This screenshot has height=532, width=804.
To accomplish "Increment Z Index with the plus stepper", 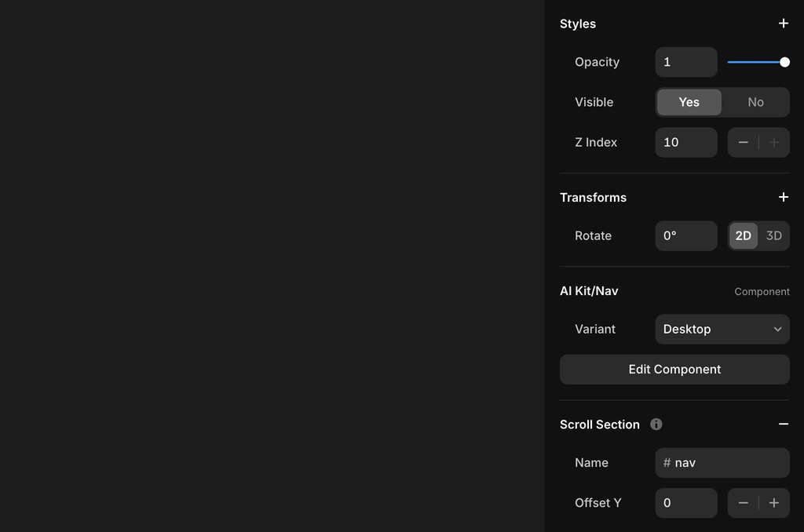I will [x=774, y=142].
